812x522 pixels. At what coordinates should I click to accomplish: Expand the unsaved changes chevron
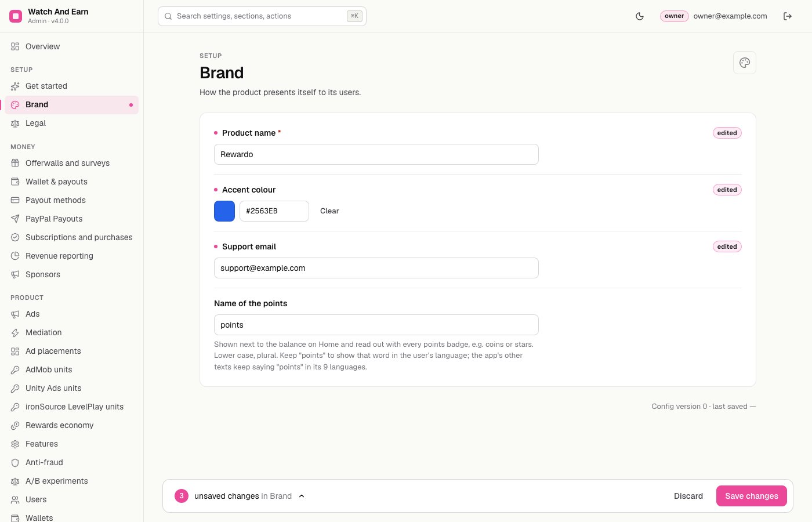click(x=302, y=496)
